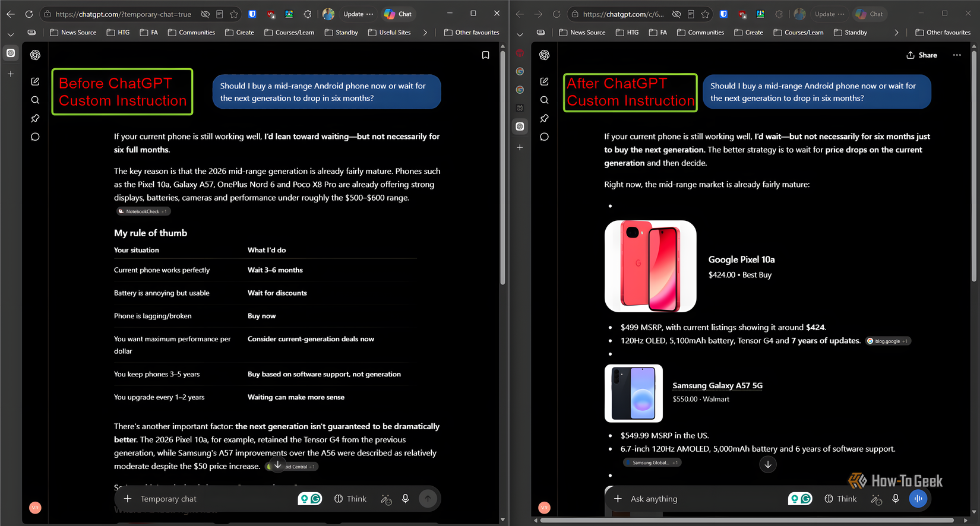
Task: Click the Share button in right ChatGPT window
Action: coord(922,55)
